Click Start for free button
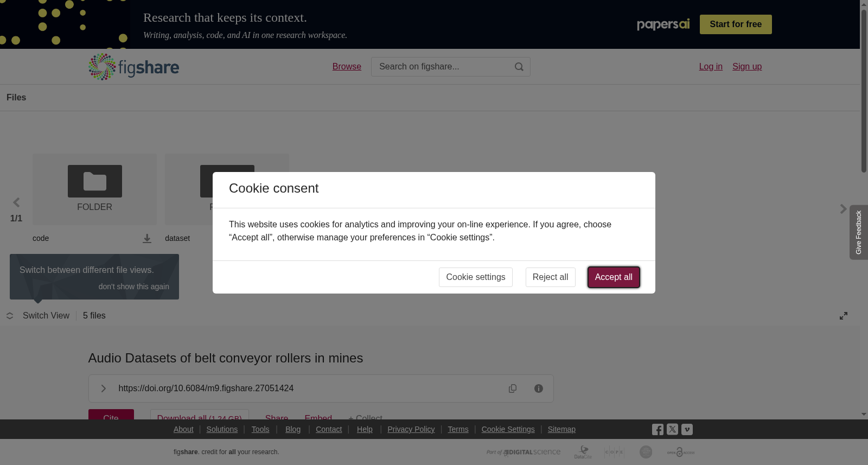868x465 pixels. click(x=736, y=24)
